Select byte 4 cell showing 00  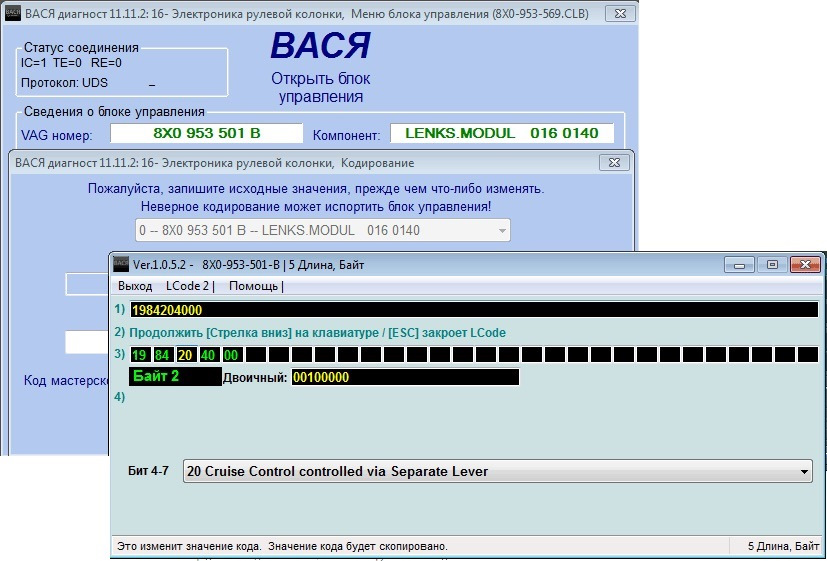(231, 355)
